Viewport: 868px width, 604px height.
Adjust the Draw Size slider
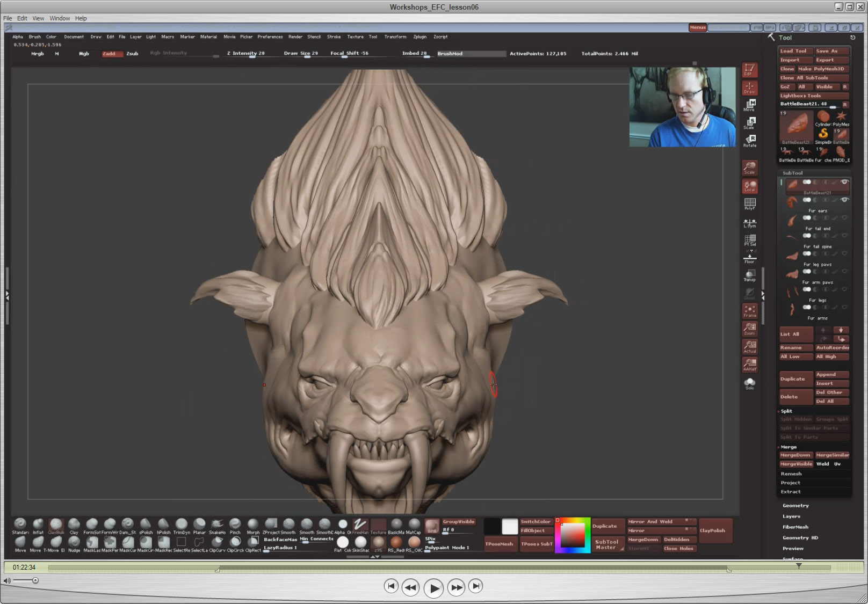[301, 54]
